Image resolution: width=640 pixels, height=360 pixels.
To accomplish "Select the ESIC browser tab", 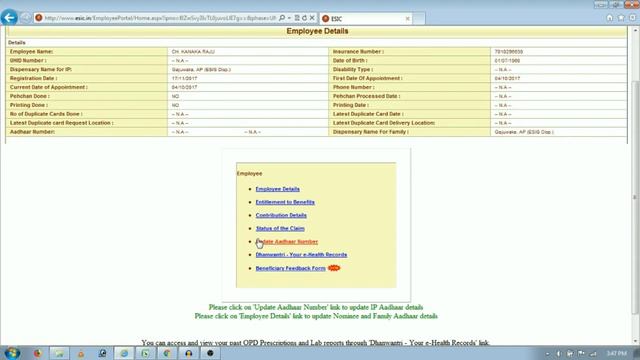I will pyautogui.click(x=365, y=18).
